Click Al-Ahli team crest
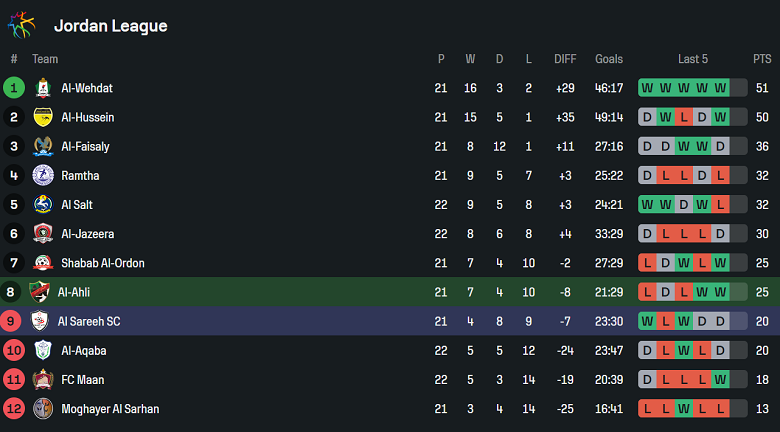The image size is (780, 432). coord(39,292)
